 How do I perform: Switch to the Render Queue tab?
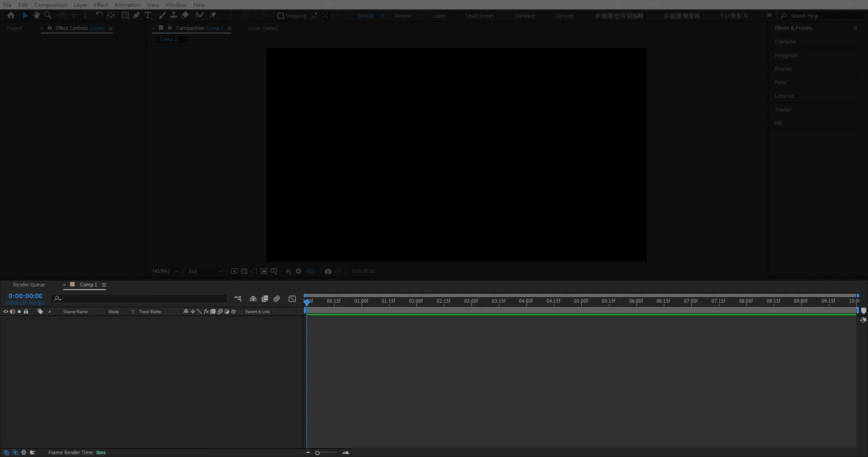click(x=29, y=285)
